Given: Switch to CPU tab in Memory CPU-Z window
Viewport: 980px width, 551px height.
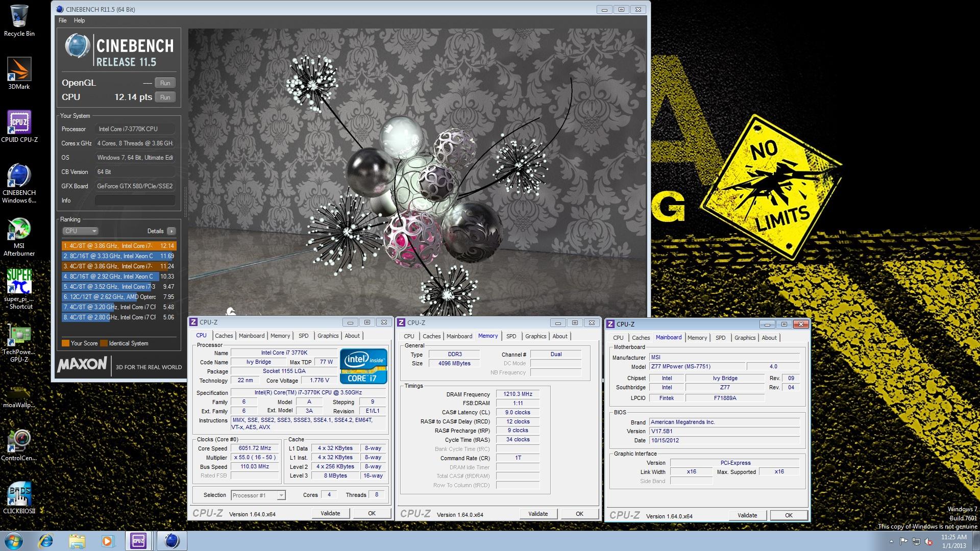Looking at the screenshot, I should click(409, 336).
